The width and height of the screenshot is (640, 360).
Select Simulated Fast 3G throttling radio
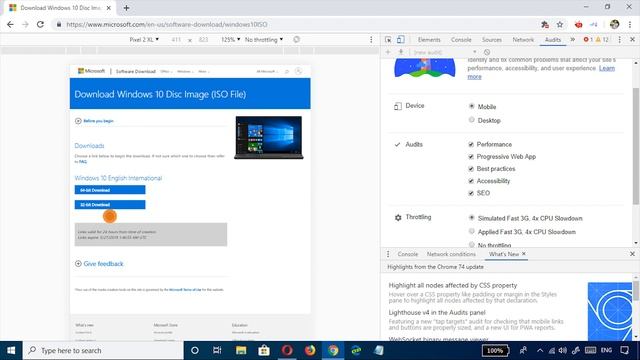click(471, 218)
